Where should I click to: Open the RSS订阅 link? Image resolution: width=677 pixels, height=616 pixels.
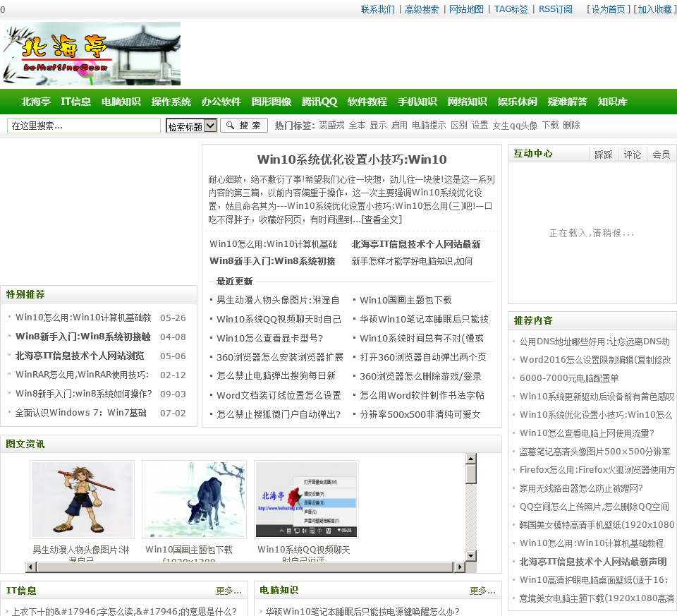click(555, 9)
